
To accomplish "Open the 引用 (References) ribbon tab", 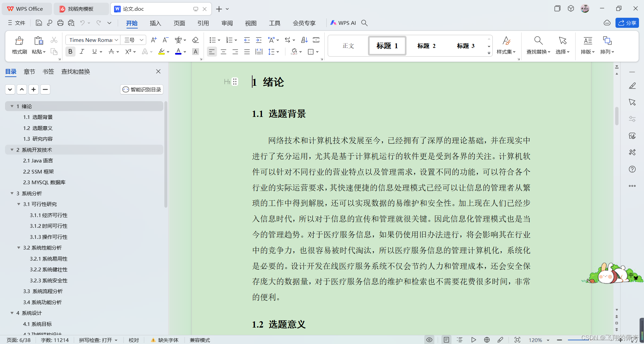I will pos(203,23).
